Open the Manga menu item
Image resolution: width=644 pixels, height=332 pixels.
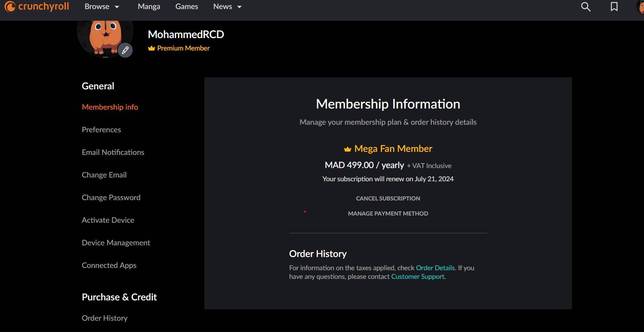coord(149,7)
